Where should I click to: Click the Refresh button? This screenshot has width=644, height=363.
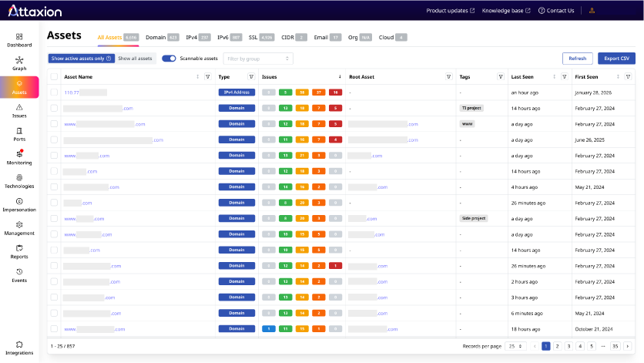pos(578,59)
